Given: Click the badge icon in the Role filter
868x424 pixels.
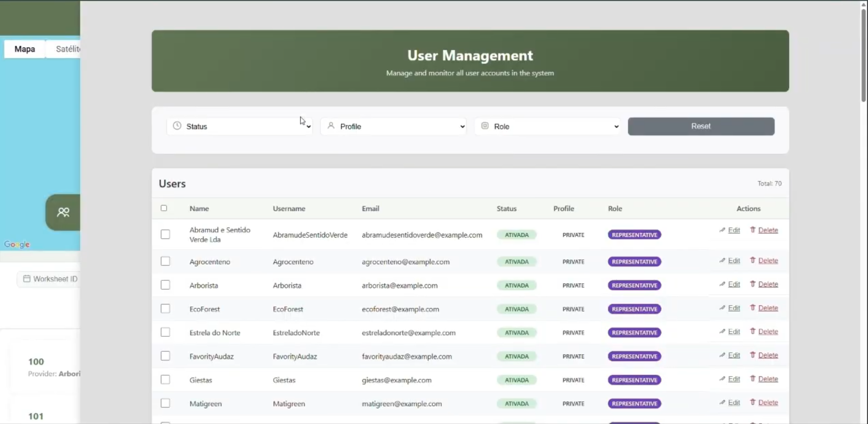Looking at the screenshot, I should [x=485, y=126].
